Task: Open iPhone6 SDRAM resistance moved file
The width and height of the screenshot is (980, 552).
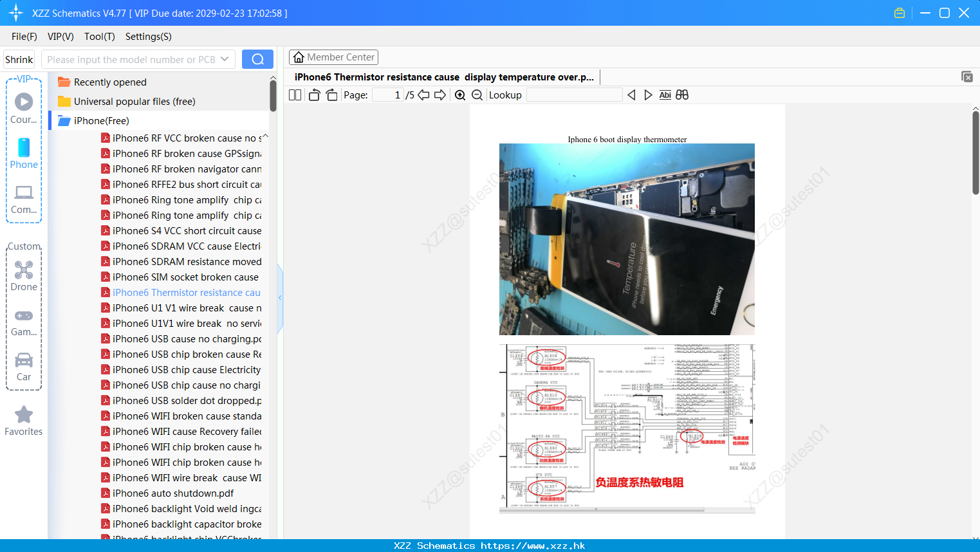Action: (181, 262)
